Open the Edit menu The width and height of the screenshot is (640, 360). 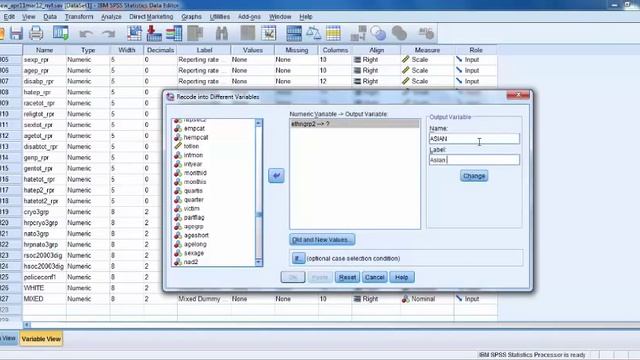click(x=9, y=17)
